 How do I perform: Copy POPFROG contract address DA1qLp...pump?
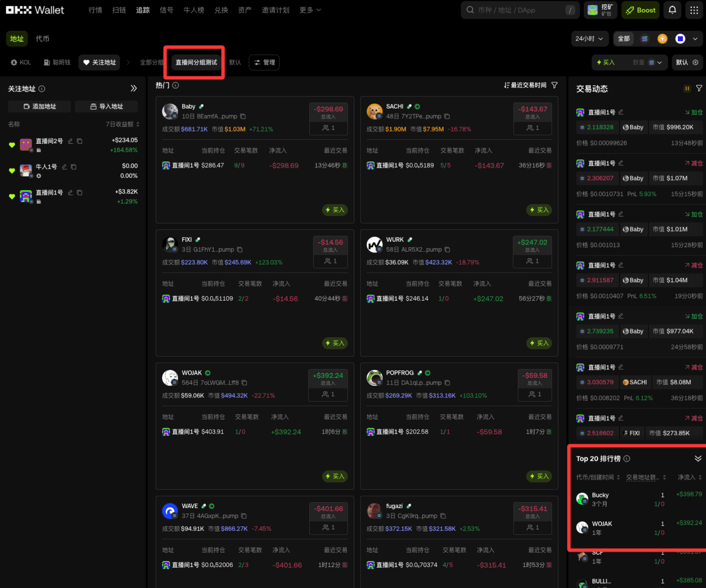(x=447, y=383)
